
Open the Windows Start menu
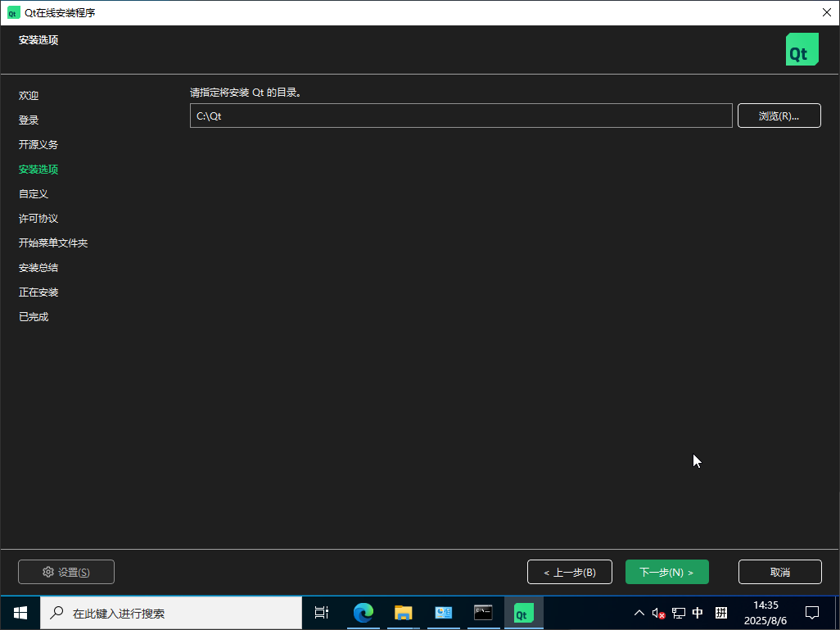tap(20, 612)
